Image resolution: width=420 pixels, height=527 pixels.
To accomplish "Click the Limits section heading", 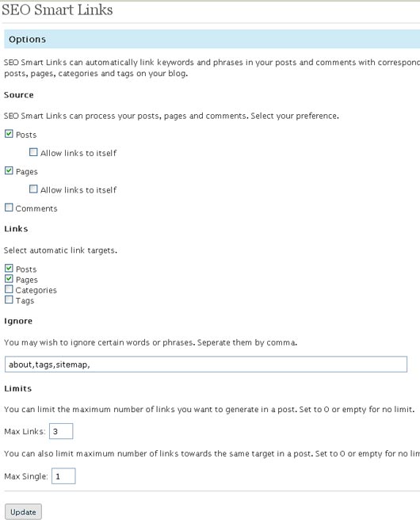I will pyautogui.click(x=17, y=388).
